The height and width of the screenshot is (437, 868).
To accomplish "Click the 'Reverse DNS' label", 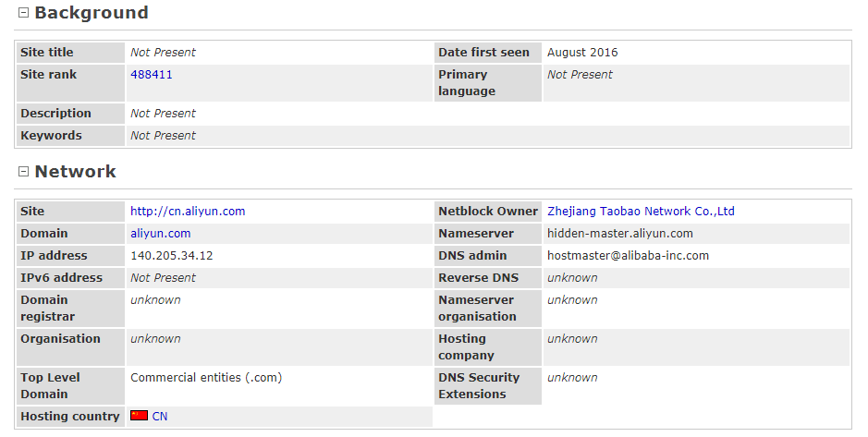I will pos(478,278).
